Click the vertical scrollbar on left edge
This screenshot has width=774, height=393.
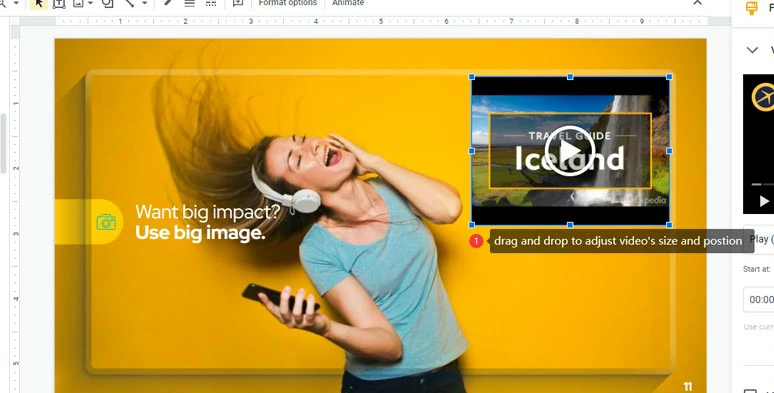[3, 143]
